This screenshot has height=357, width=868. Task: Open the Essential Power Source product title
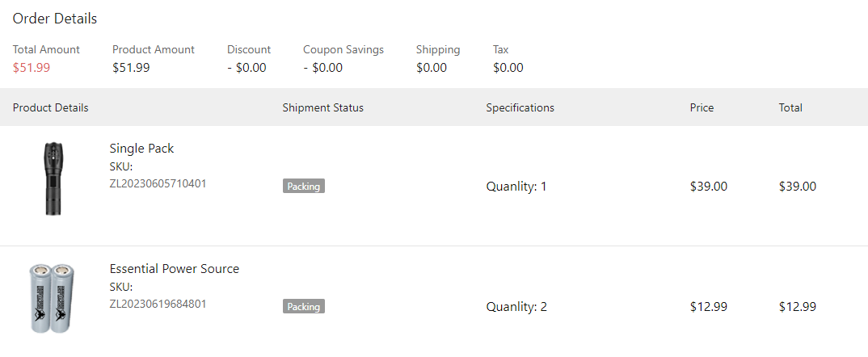coord(175,269)
